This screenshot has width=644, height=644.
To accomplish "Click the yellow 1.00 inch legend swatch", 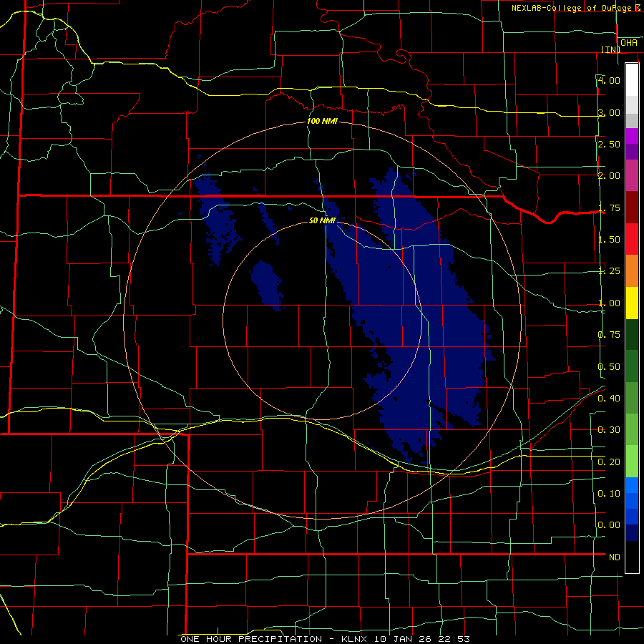I will (632, 303).
